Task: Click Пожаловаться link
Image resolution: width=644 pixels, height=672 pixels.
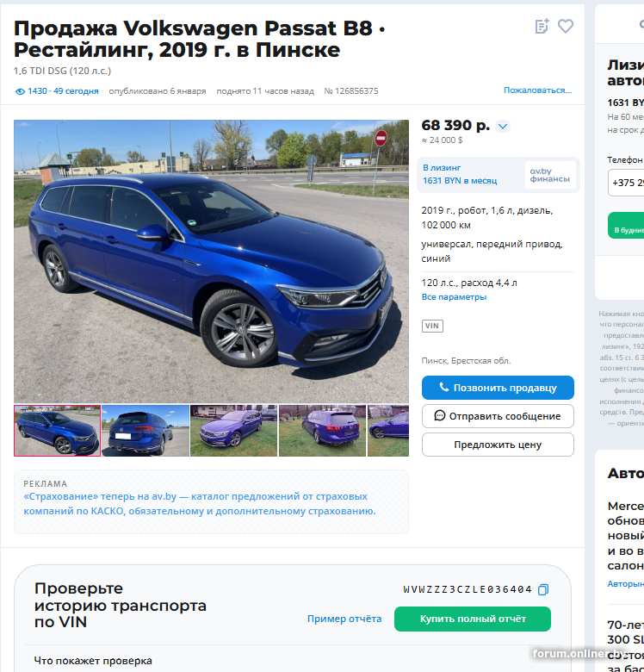Action: point(537,90)
